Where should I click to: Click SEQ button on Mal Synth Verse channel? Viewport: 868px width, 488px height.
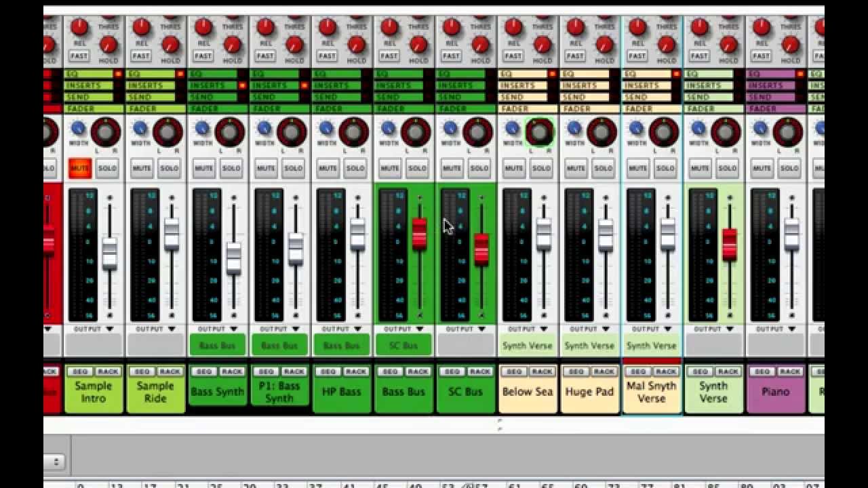pos(638,371)
